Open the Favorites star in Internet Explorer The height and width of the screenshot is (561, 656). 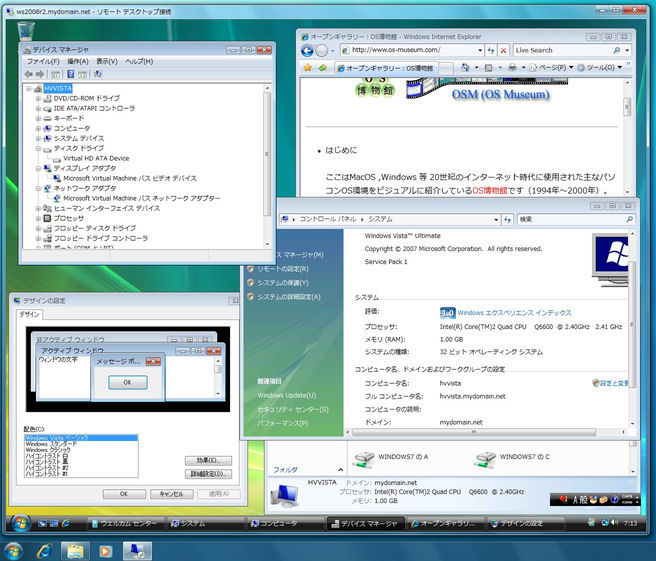(308, 67)
